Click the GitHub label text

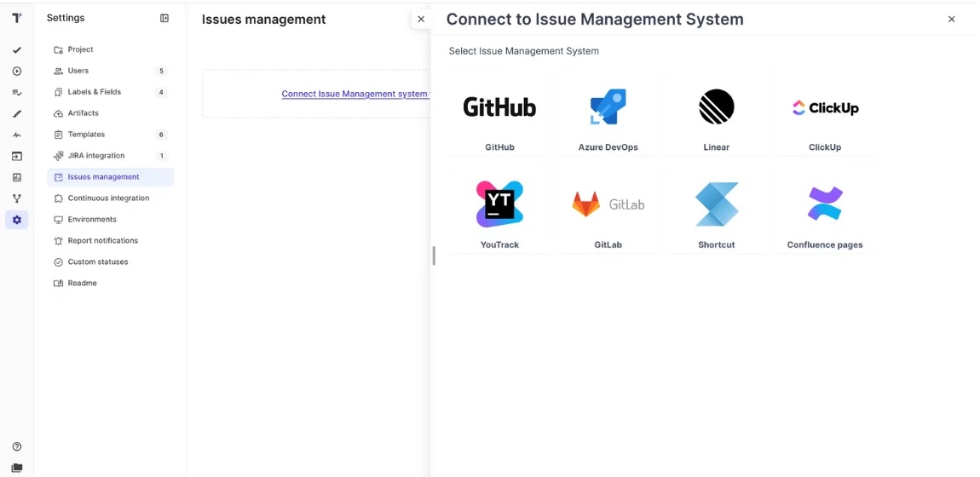tap(499, 147)
